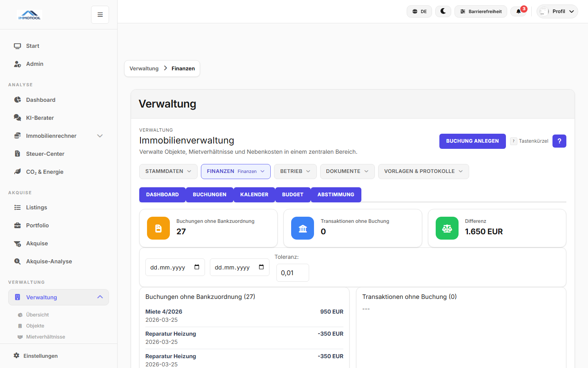Switch to the Abstimmung tab
This screenshot has height=368, width=588.
coord(336,195)
